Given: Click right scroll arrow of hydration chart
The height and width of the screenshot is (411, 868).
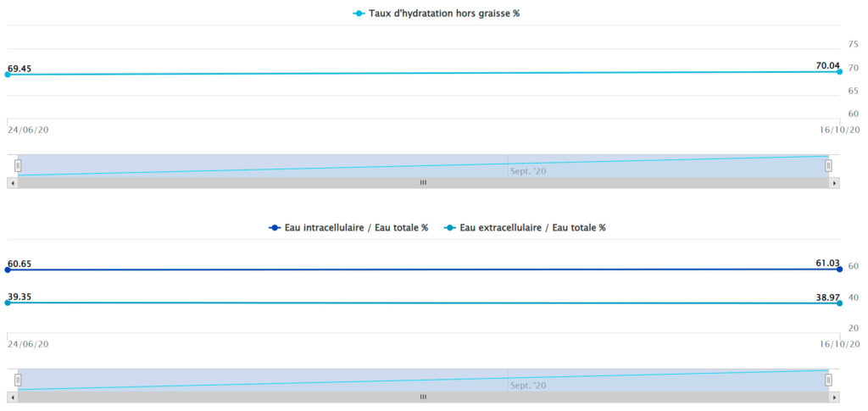Looking at the screenshot, I should pyautogui.click(x=834, y=182).
